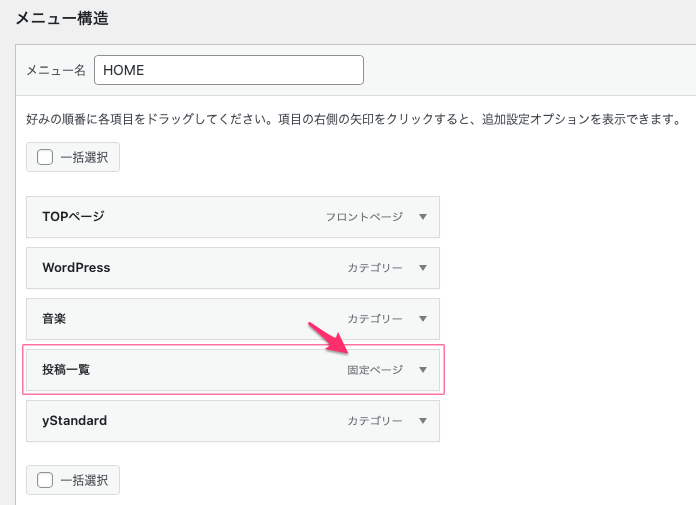Click the 固定ページ label on 投稿一覧
This screenshot has height=505, width=696.
coord(375,370)
